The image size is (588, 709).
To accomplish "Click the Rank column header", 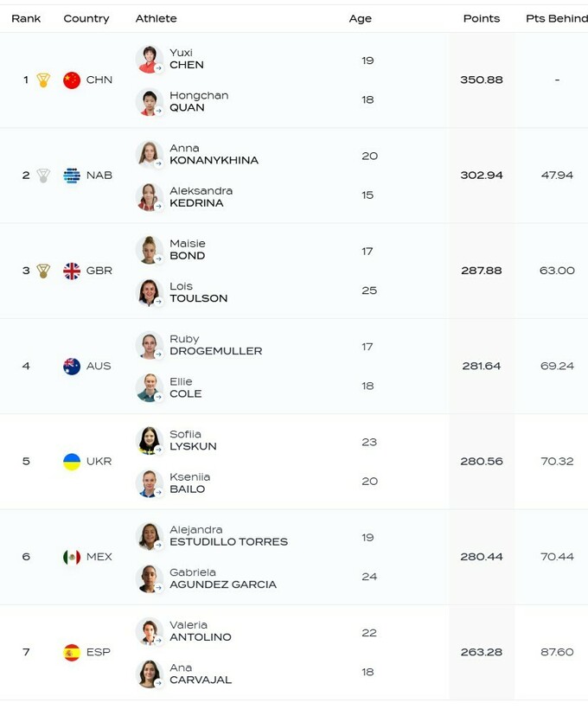I will click(x=26, y=18).
